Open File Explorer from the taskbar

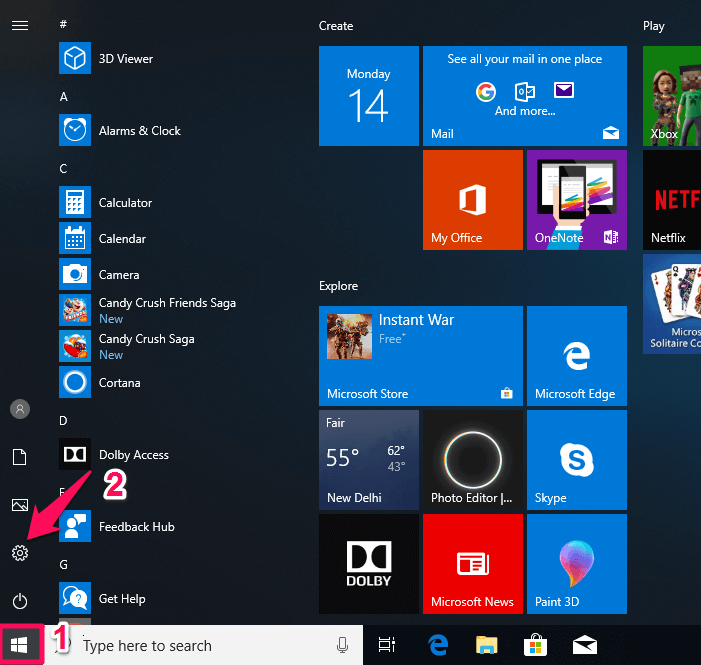(x=486, y=645)
